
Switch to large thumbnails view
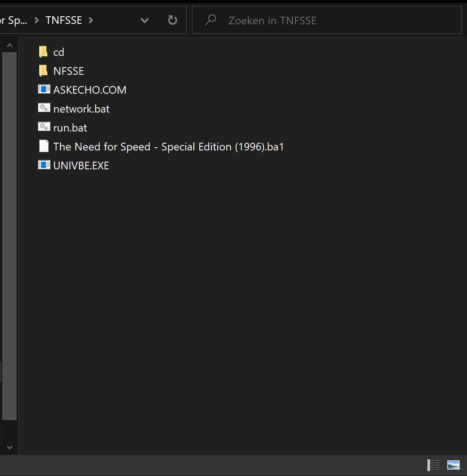point(453,465)
